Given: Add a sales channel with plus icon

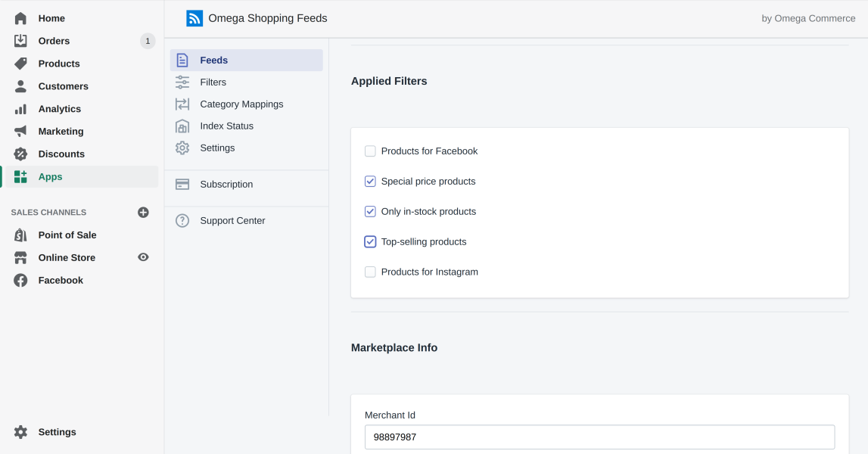Looking at the screenshot, I should pyautogui.click(x=143, y=213).
